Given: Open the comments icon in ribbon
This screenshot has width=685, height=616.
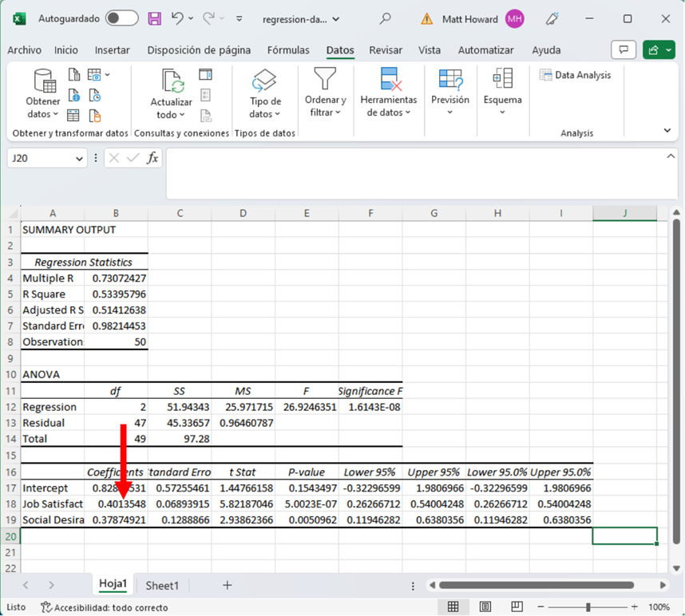Looking at the screenshot, I should [x=624, y=50].
